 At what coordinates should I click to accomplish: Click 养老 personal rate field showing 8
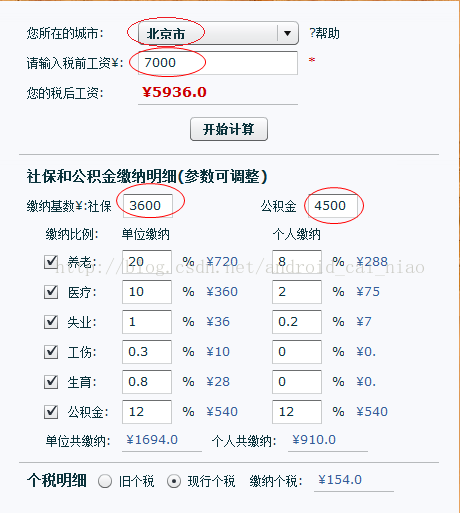(297, 262)
